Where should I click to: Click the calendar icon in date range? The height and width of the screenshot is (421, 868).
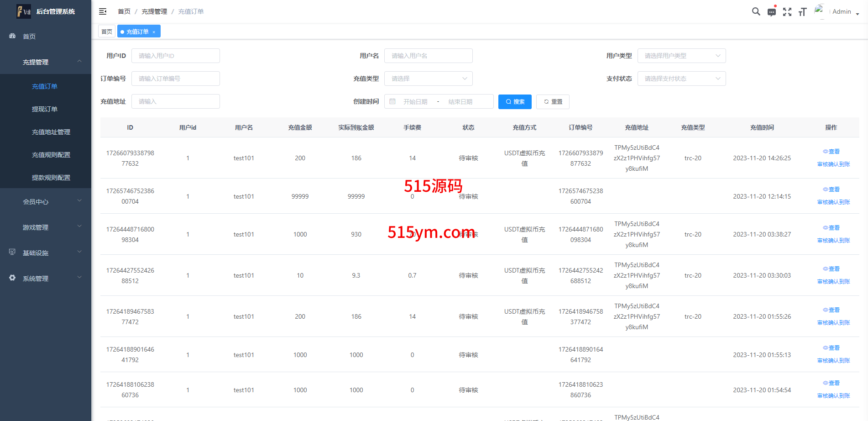[x=392, y=101]
